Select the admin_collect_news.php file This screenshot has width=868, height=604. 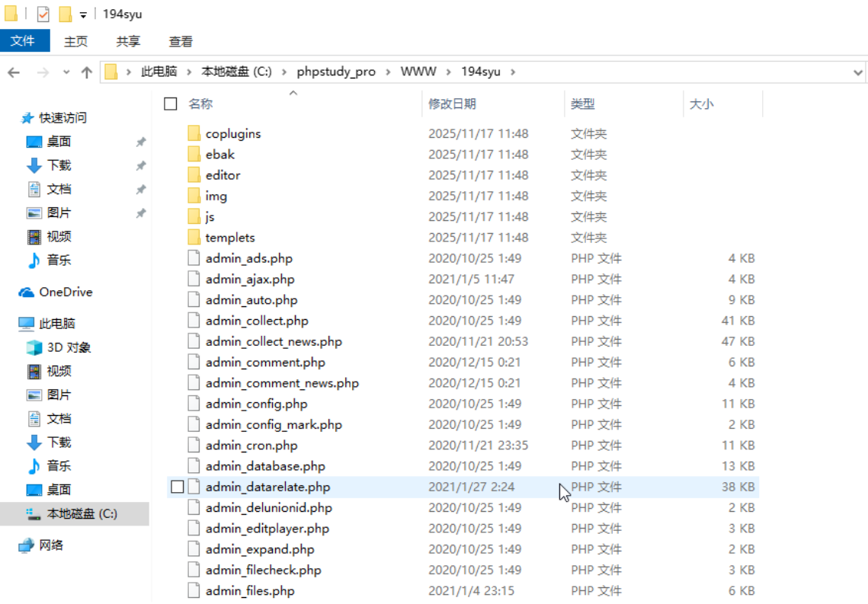point(274,341)
